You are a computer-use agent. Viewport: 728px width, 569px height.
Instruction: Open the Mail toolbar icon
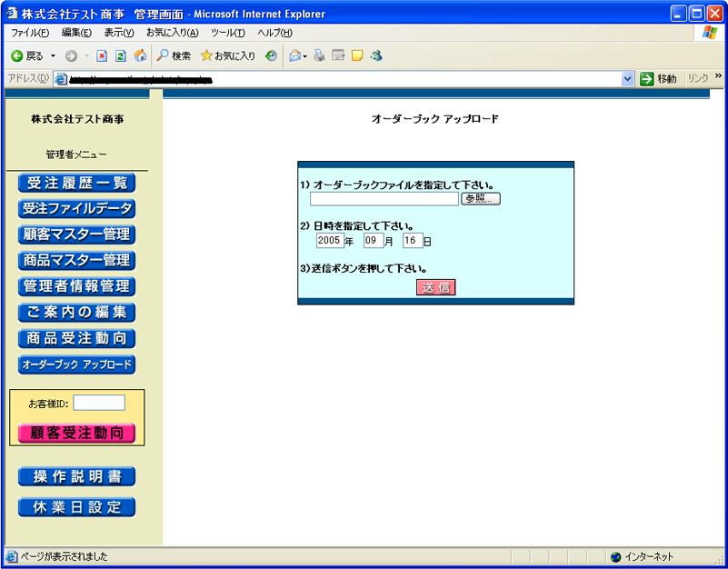tap(293, 55)
